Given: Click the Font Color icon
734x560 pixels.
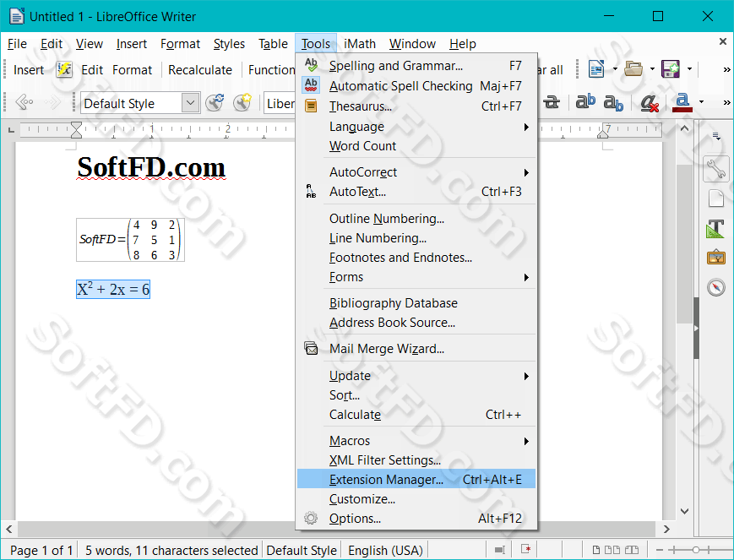Looking at the screenshot, I should [x=682, y=102].
